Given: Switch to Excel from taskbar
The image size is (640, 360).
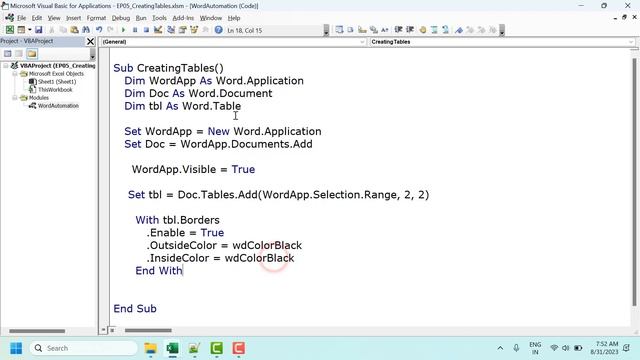Looking at the screenshot, I should [173, 348].
